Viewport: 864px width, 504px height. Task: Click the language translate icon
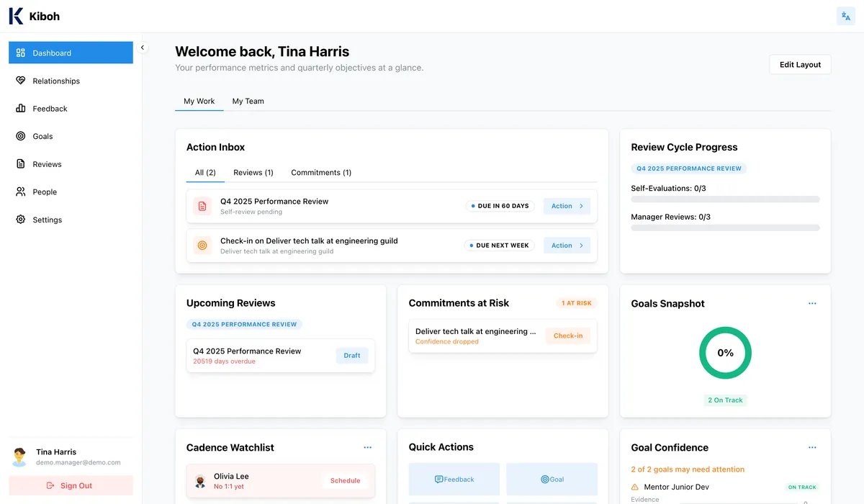point(845,17)
